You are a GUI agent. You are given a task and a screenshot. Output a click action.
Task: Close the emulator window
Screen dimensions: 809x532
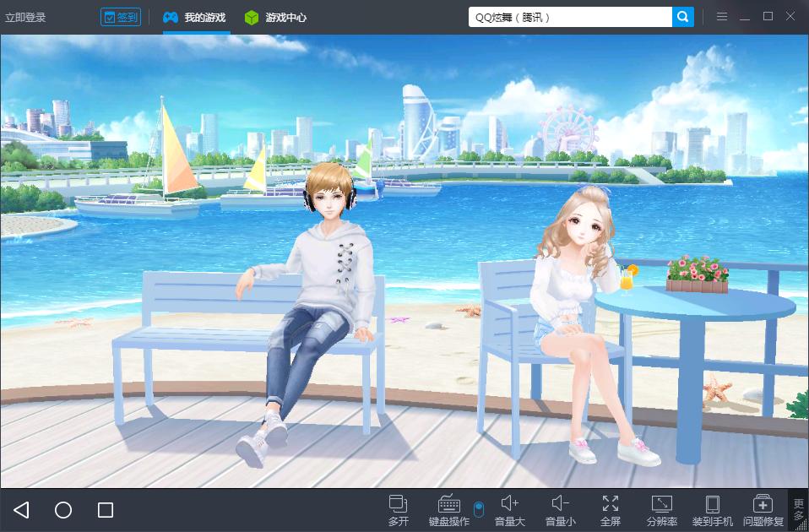790,17
